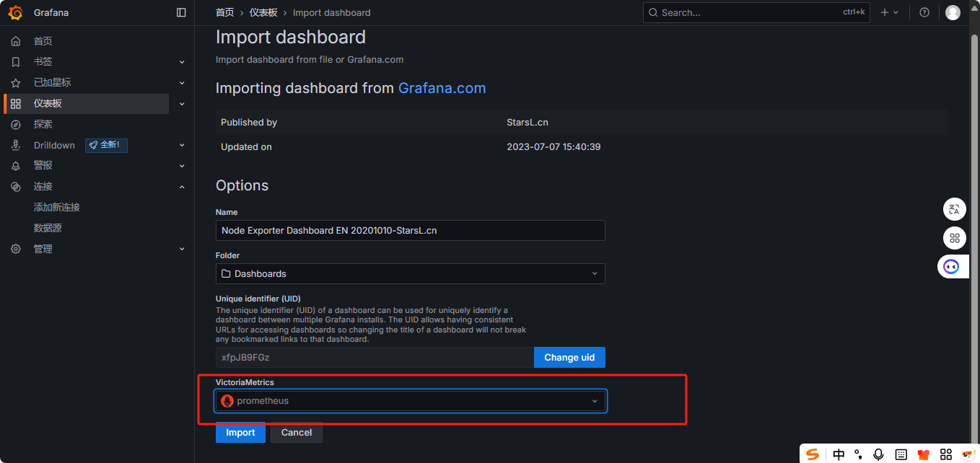Image resolution: width=980 pixels, height=463 pixels.
Task: Click the shirt skin icon in input bar
Action: (x=924, y=454)
